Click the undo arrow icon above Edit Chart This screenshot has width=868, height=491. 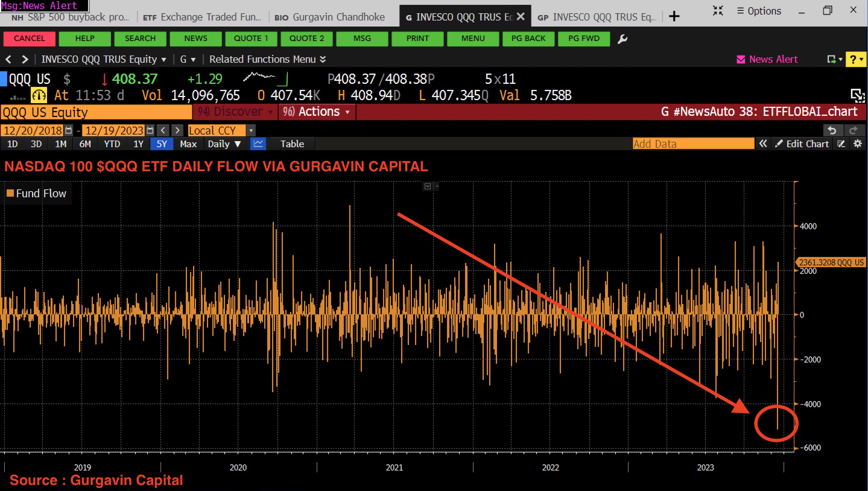click(832, 131)
